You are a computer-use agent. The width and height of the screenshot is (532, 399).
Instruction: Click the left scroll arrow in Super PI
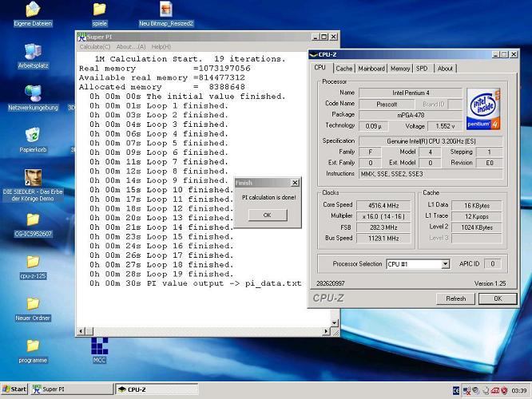pos(81,331)
